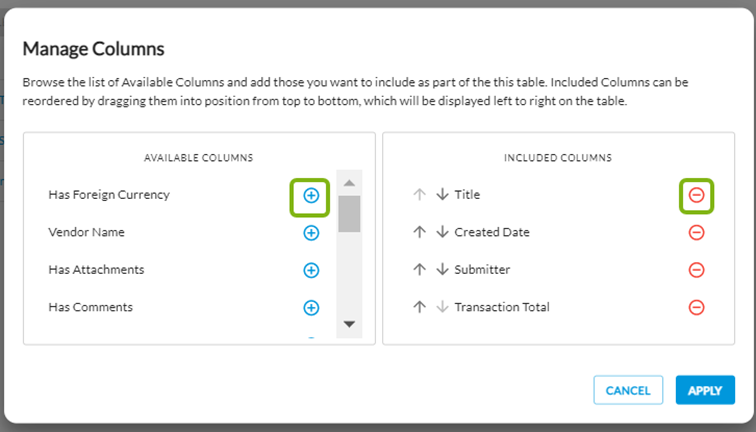
Task: Move Submitter column up
Action: [420, 270]
